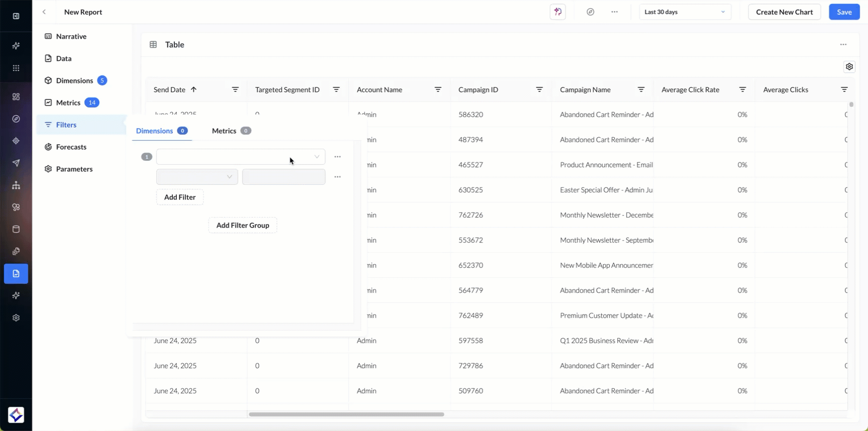Open the Campaign ID column filter icon
868x431 pixels.
(x=539, y=89)
